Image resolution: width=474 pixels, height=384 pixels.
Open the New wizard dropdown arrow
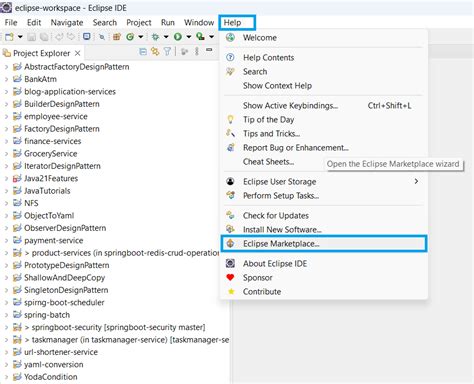point(20,37)
